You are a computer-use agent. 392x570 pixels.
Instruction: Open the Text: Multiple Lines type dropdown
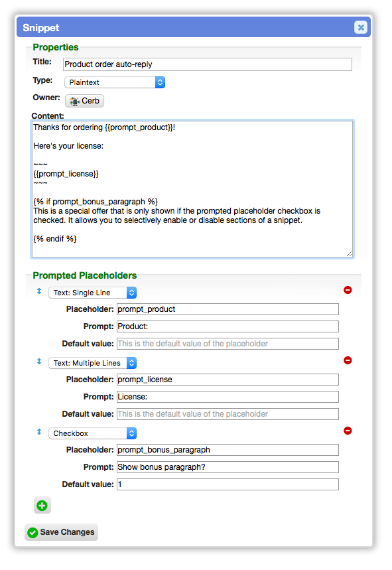[93, 363]
